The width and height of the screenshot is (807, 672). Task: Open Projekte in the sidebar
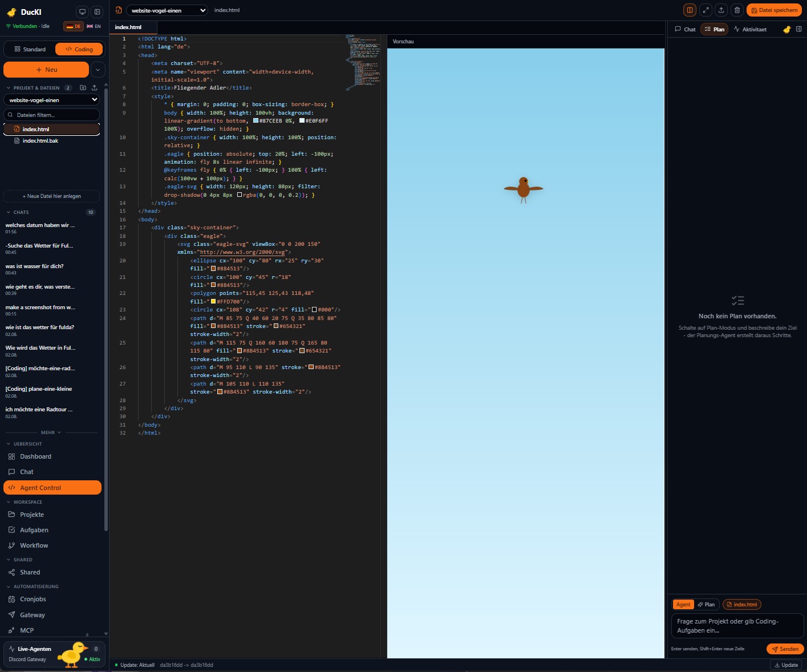[x=54, y=515]
